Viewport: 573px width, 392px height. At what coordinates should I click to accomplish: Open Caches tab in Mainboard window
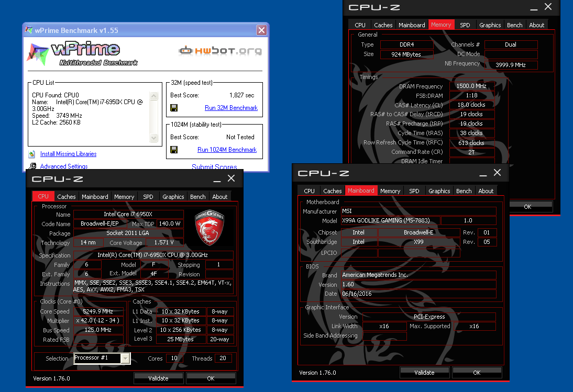coord(333,191)
